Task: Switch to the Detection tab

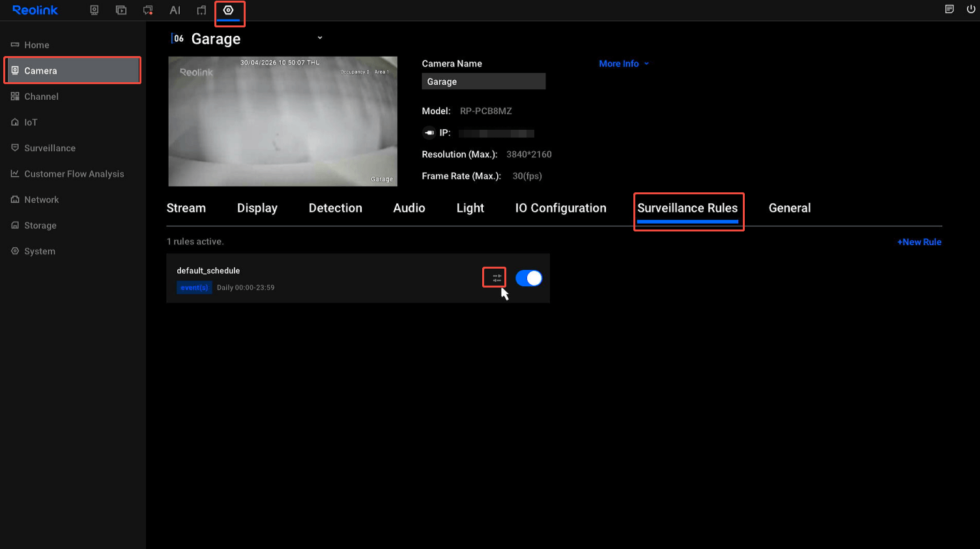Action: 336,208
